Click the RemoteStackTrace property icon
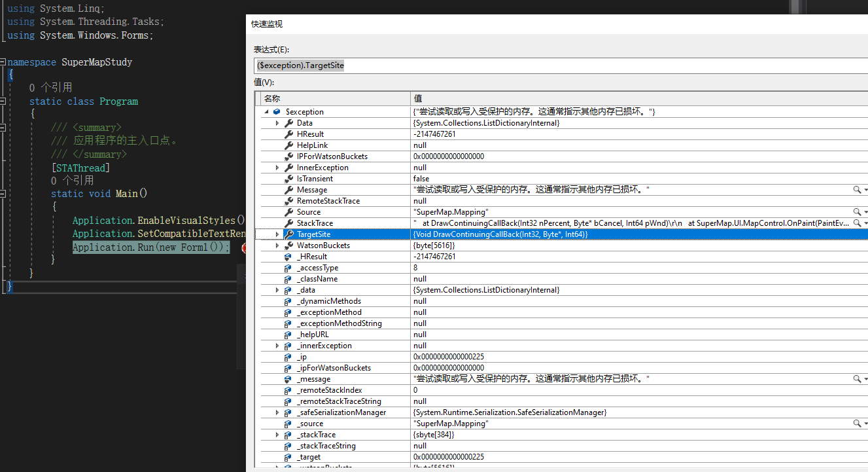 click(288, 201)
